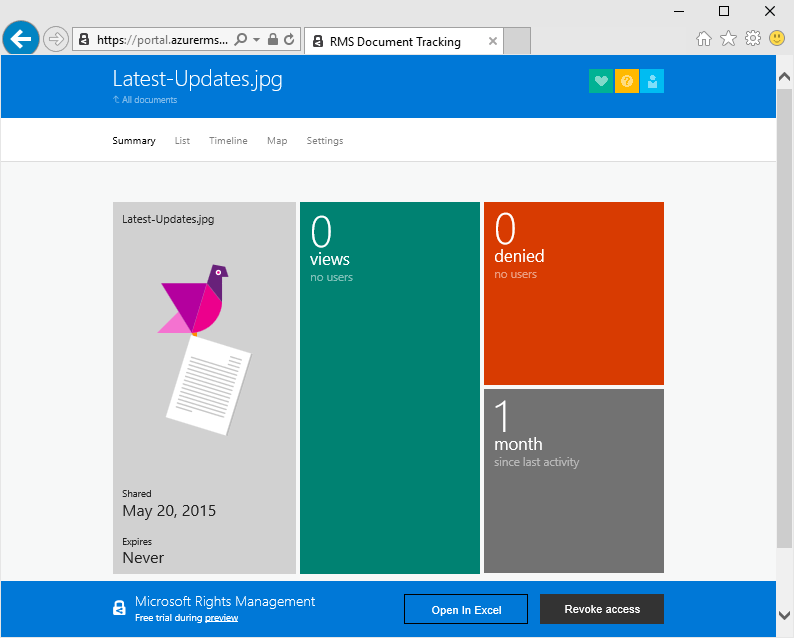Click the address bar lock icon

point(273,40)
